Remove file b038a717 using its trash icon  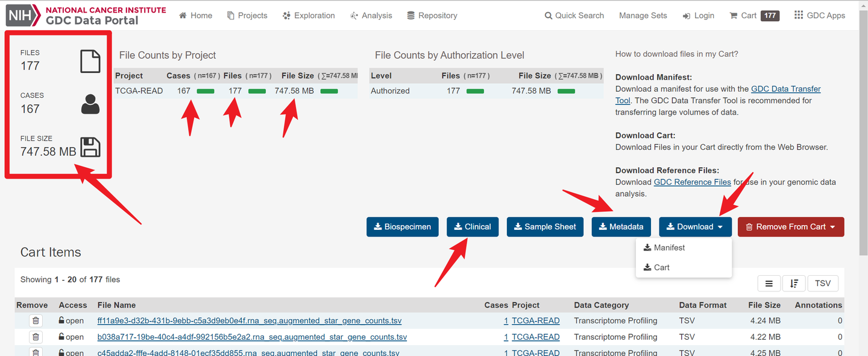point(36,337)
